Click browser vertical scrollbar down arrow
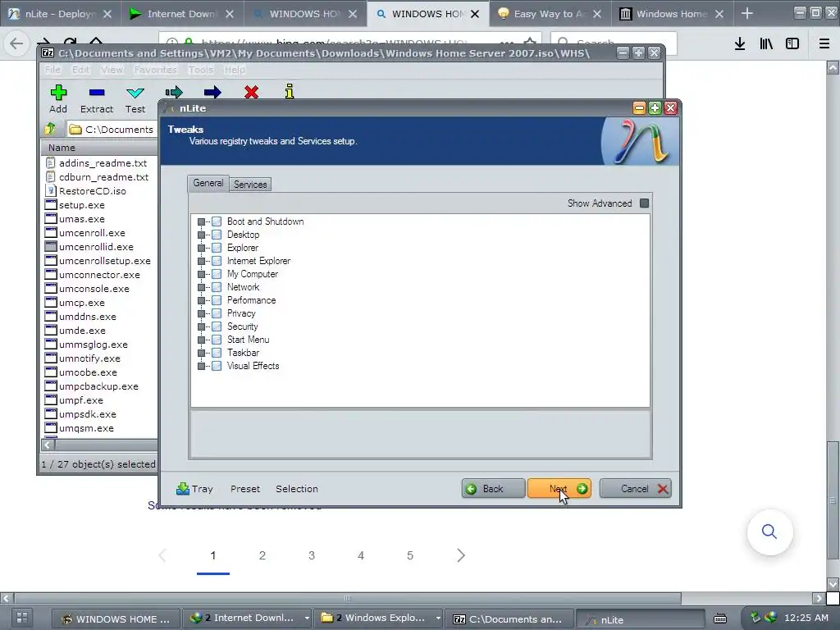This screenshot has height=630, width=840. [833, 584]
